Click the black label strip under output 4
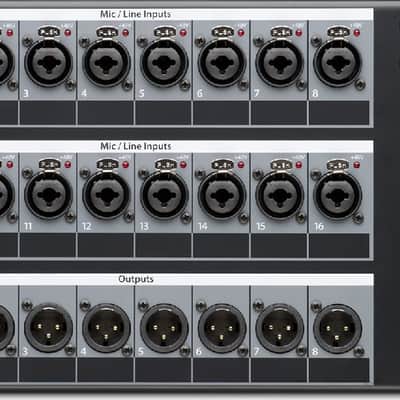The image size is (400, 400). tap(106, 370)
